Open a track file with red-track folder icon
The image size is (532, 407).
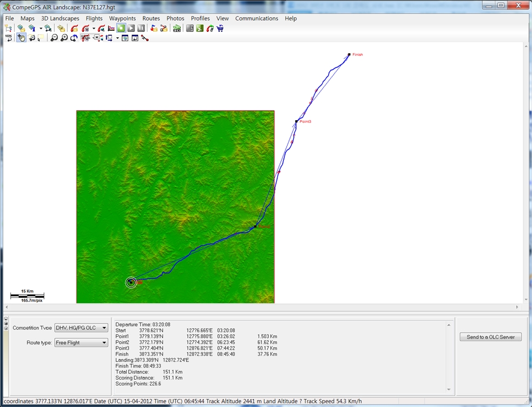click(x=75, y=28)
